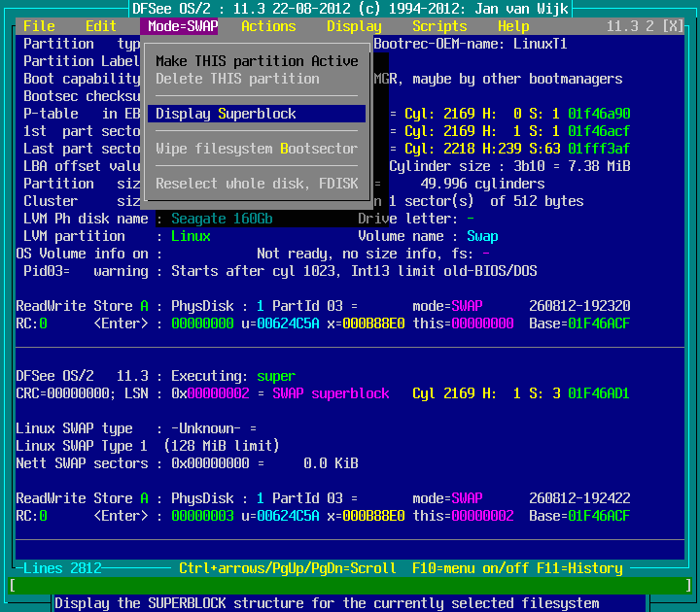Open the Scripts menu
700x612 pixels.
[x=439, y=26]
